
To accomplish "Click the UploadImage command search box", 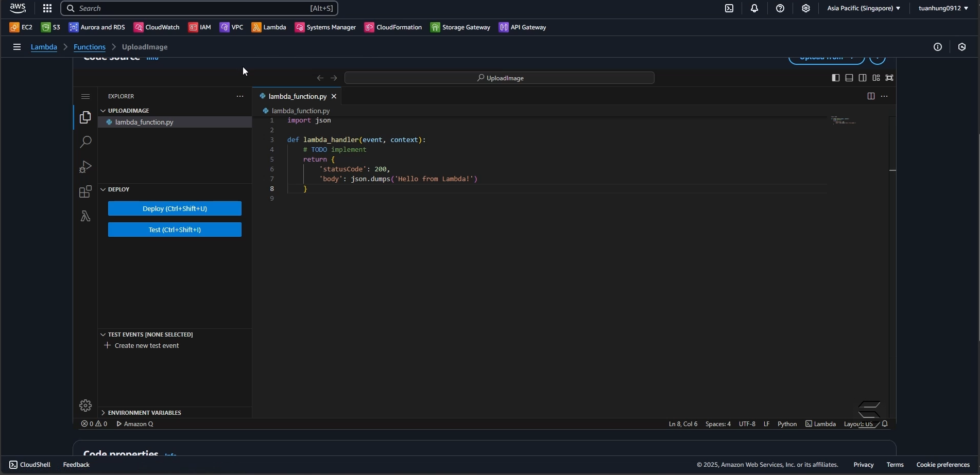I will [500, 78].
